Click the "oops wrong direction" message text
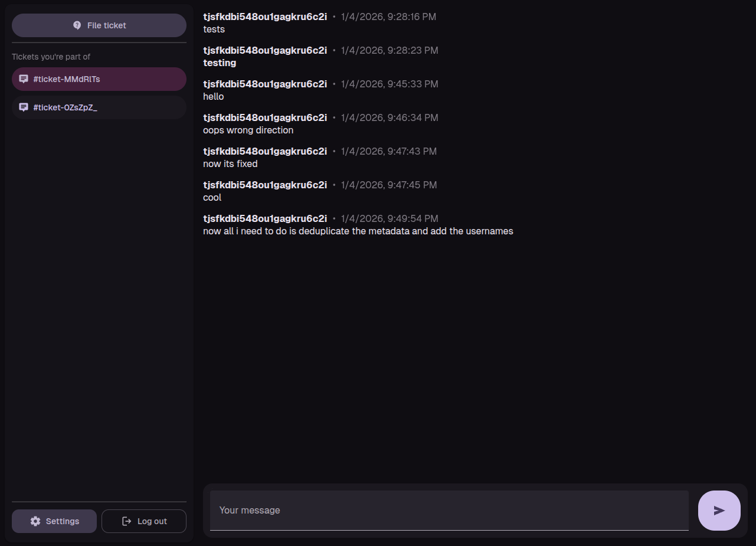The height and width of the screenshot is (546, 756). pyautogui.click(x=248, y=130)
